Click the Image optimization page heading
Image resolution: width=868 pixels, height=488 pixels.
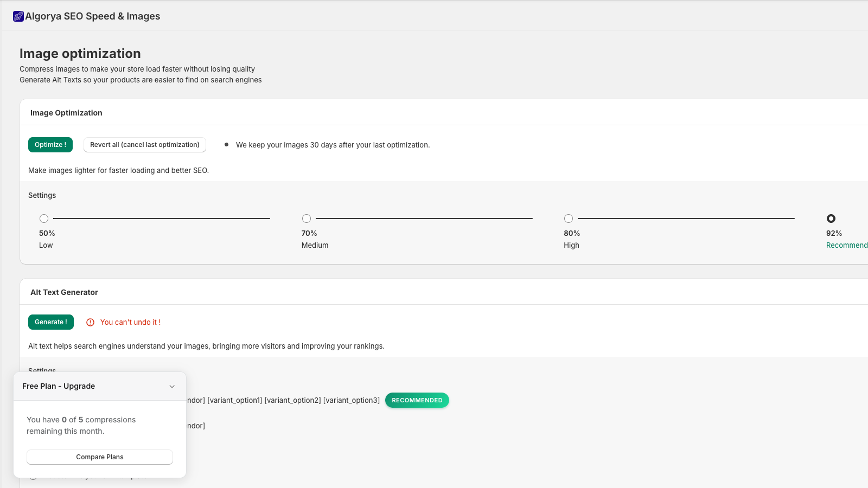[x=80, y=54]
